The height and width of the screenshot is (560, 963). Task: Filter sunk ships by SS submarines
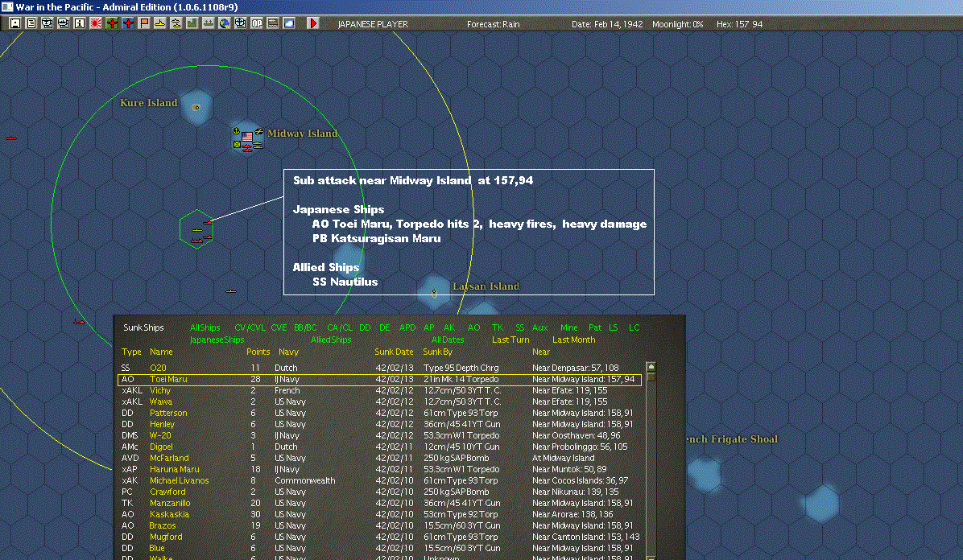click(519, 328)
